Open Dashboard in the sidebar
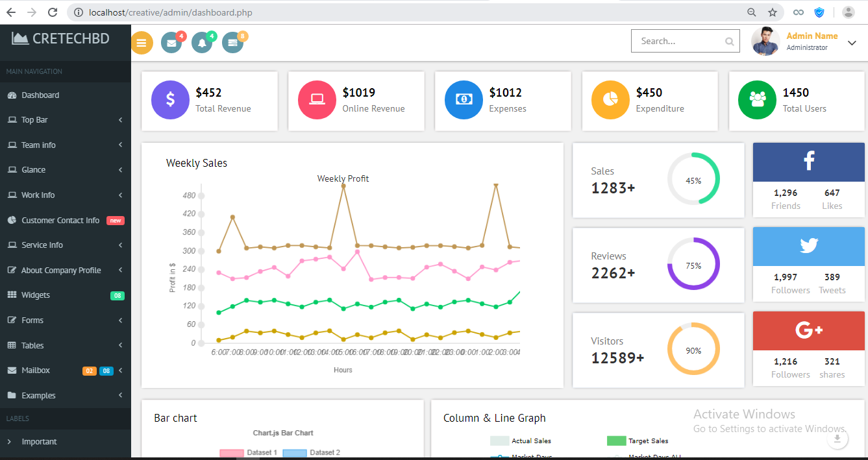Viewport: 868px width, 460px height. (40, 95)
